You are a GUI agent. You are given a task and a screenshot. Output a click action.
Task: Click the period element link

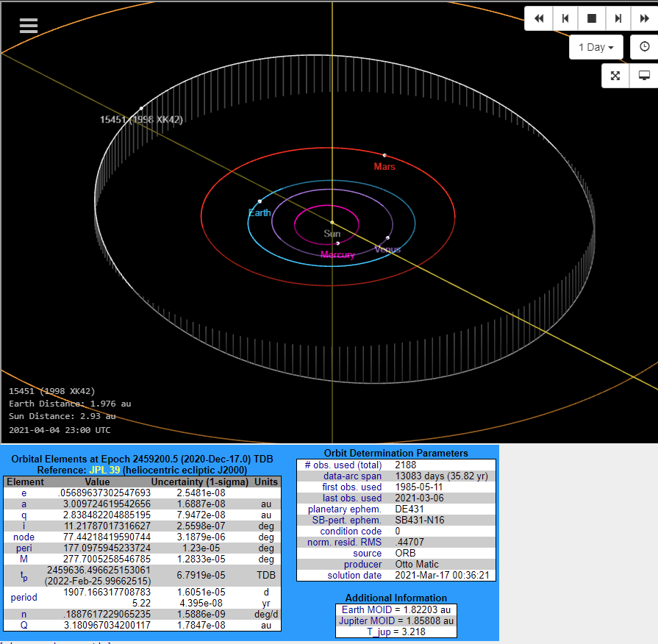[24, 597]
